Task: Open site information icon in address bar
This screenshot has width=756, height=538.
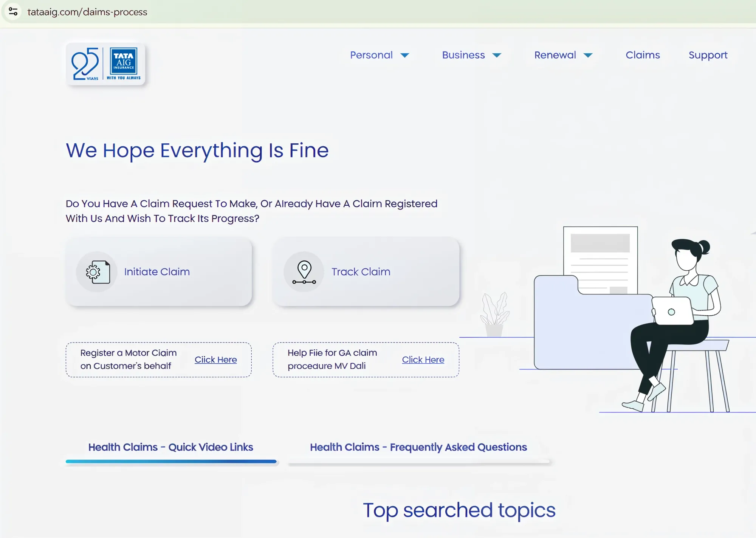Action: pos(13,11)
